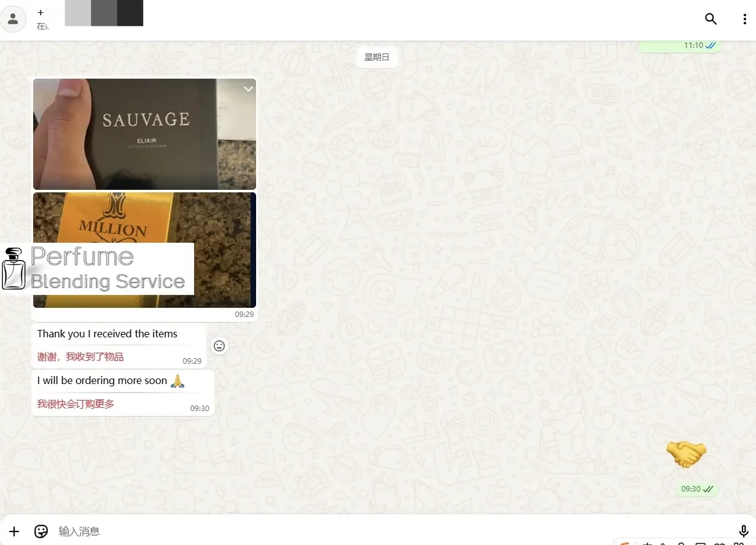
Task: Open the attachment plus button
Action: point(14,531)
